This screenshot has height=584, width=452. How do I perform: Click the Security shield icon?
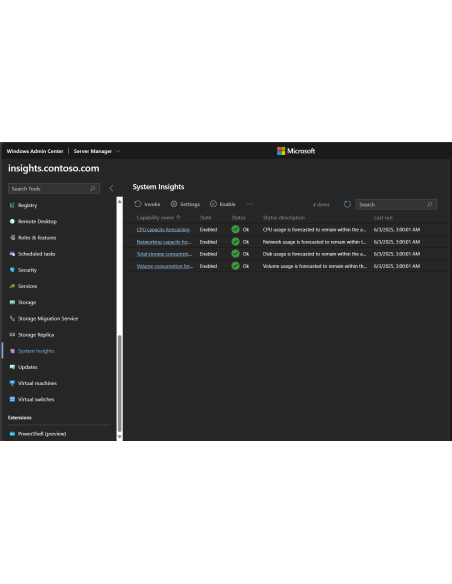pyautogui.click(x=12, y=270)
